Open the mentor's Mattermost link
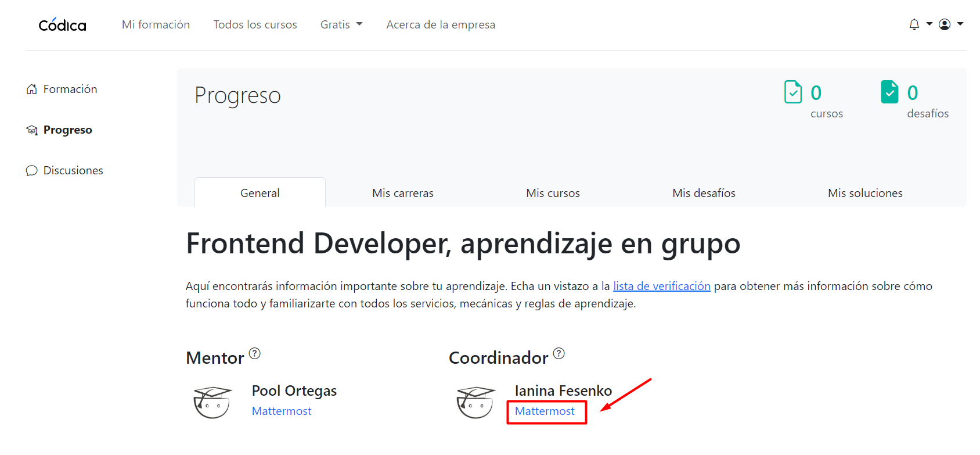 [282, 411]
